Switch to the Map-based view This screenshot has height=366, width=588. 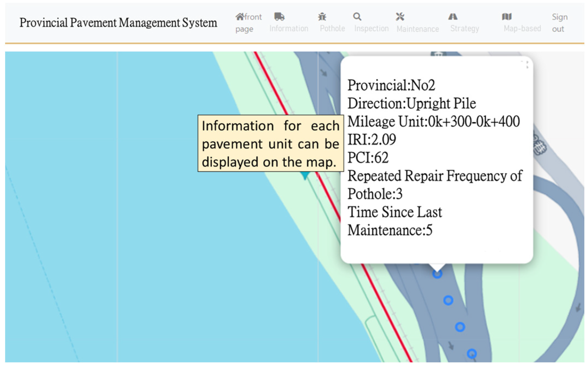click(x=522, y=28)
